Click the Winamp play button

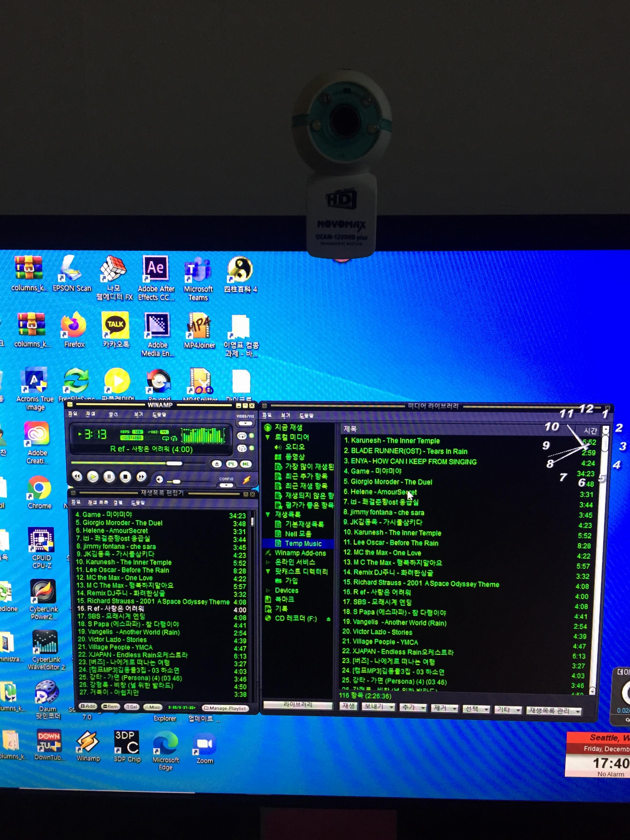[x=93, y=477]
